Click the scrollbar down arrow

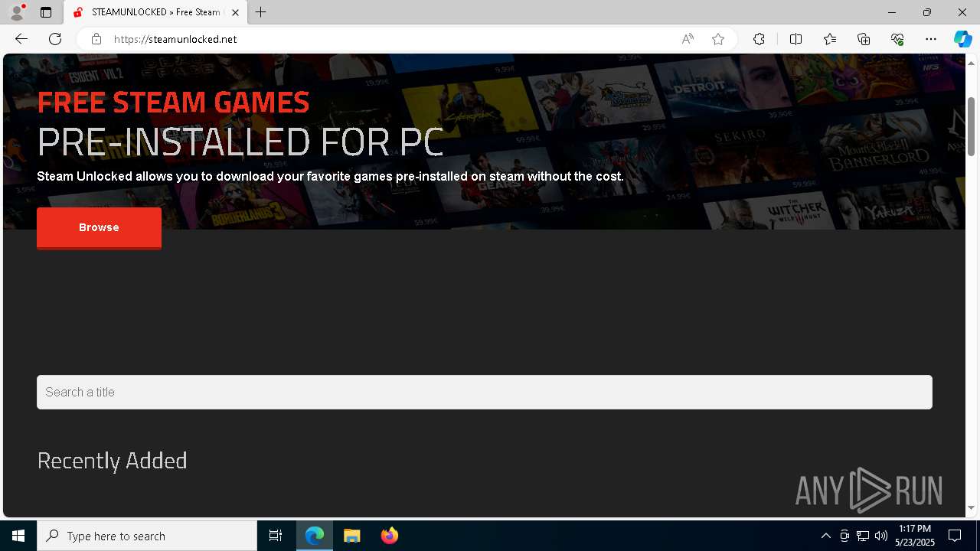tap(972, 507)
